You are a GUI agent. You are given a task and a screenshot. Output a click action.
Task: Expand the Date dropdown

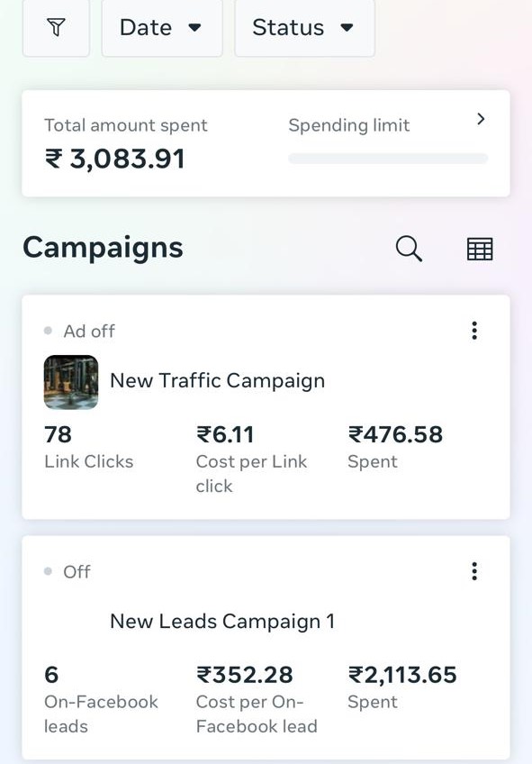tap(162, 27)
